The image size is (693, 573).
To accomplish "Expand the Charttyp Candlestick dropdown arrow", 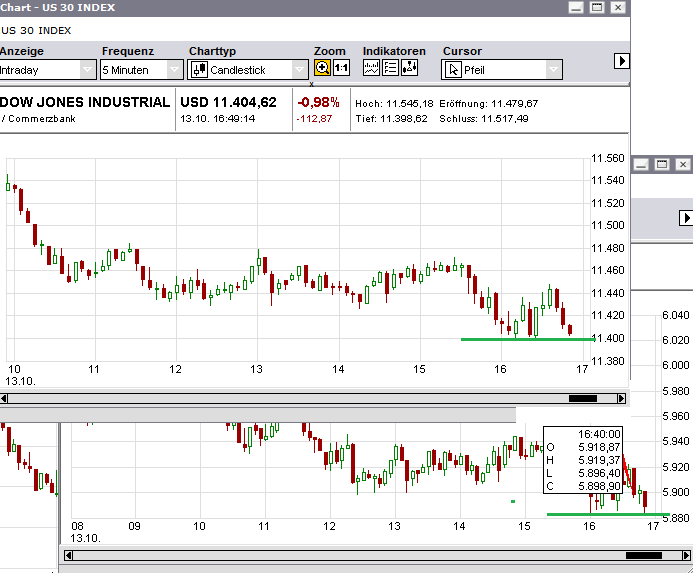I will [x=299, y=70].
